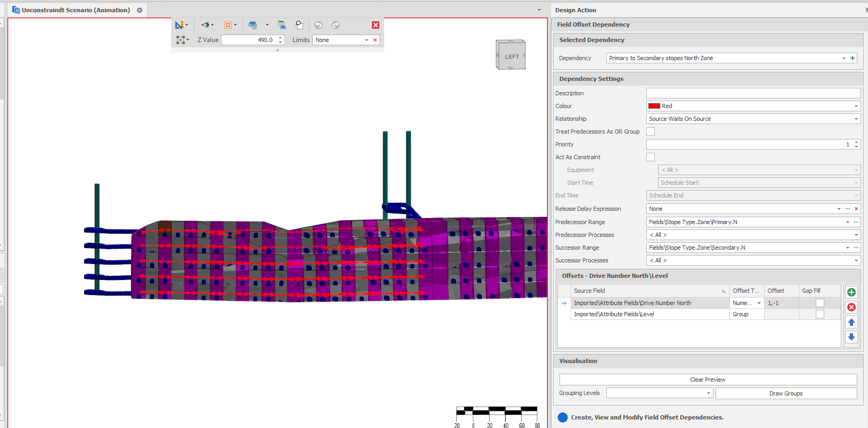Click the magnifier zoom-to-selection icon
The height and width of the screenshot is (428, 868).
coord(299,25)
